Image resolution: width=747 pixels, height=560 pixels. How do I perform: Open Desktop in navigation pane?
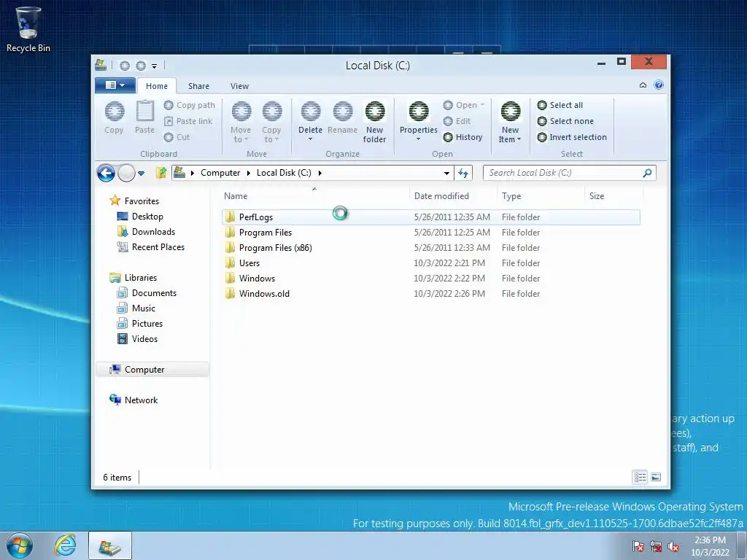coord(141,216)
